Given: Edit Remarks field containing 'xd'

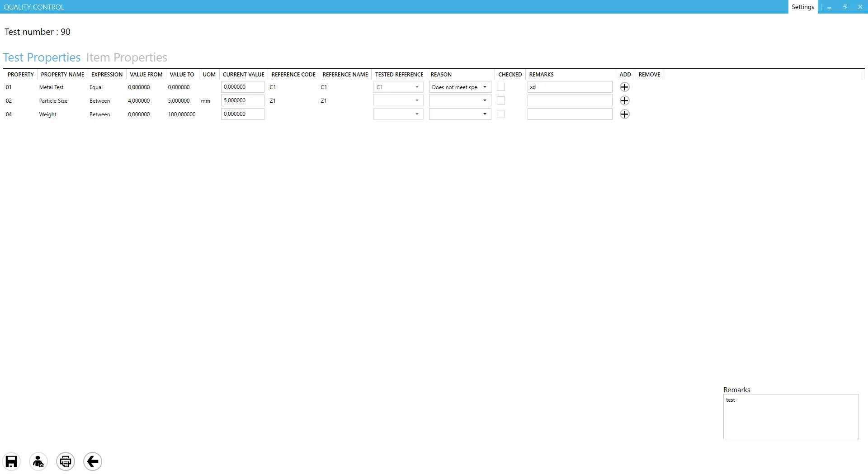Looking at the screenshot, I should 570,87.
